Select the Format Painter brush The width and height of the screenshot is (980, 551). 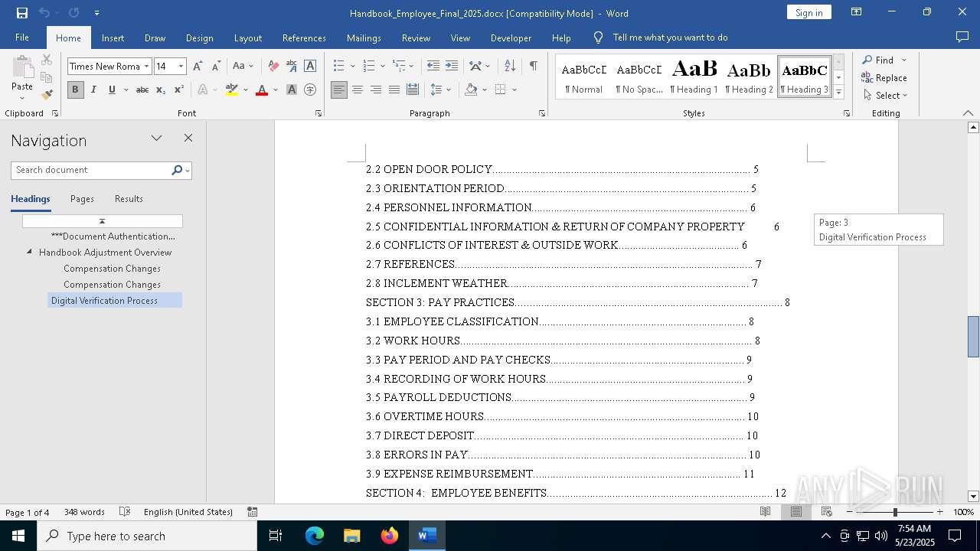[x=47, y=95]
